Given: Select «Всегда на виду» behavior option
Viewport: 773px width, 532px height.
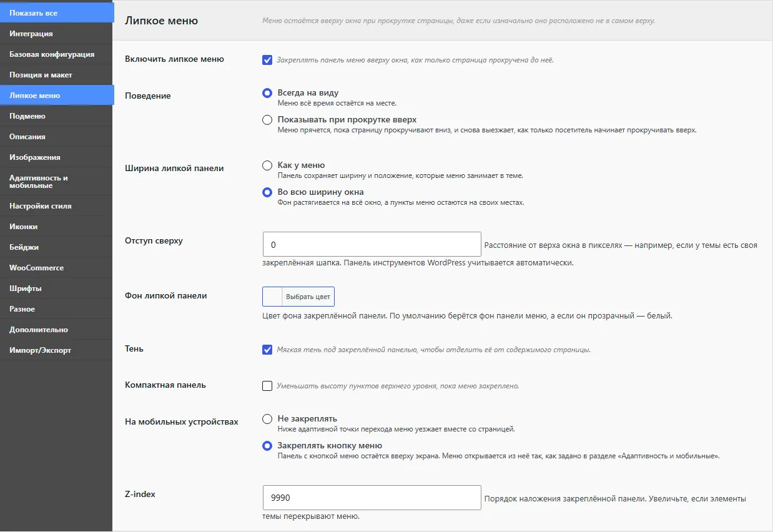Looking at the screenshot, I should point(267,93).
